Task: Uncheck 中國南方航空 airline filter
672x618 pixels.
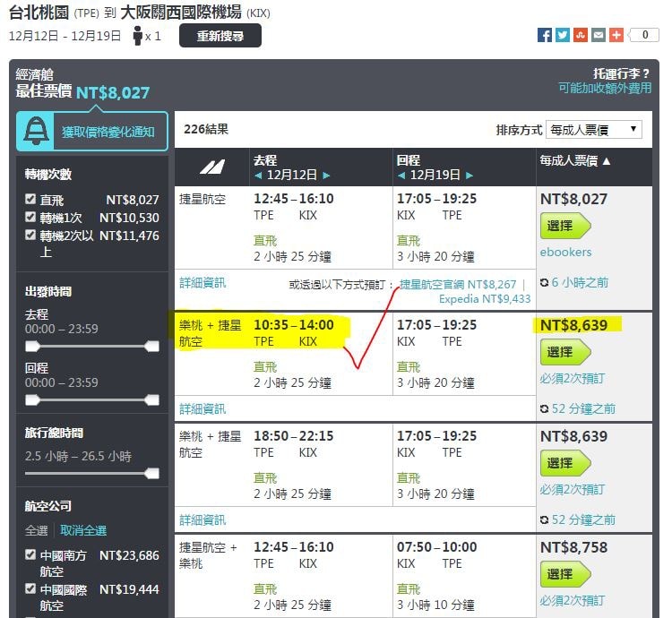Action: point(31,555)
